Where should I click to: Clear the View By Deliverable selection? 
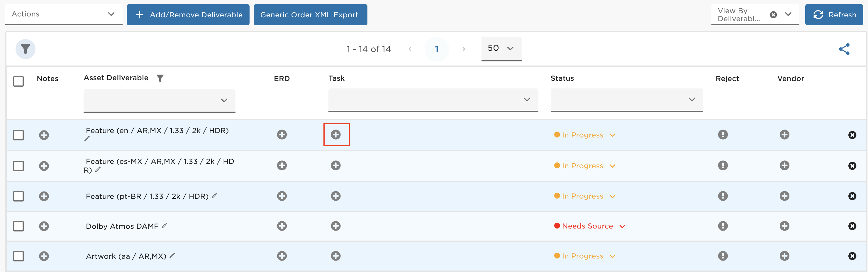point(773,14)
